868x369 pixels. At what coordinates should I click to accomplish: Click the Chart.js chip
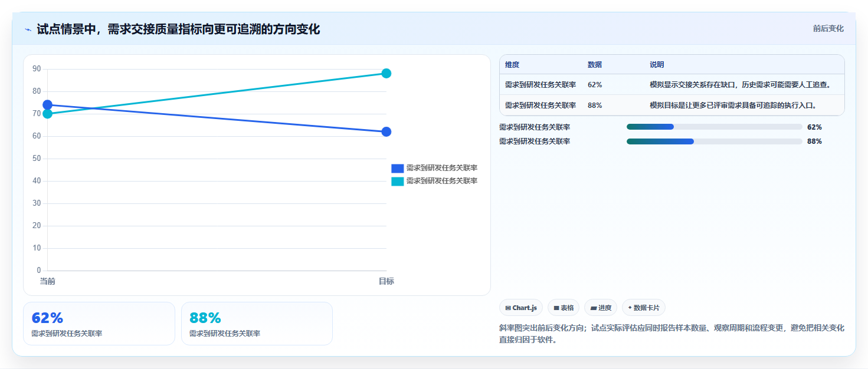click(x=521, y=308)
